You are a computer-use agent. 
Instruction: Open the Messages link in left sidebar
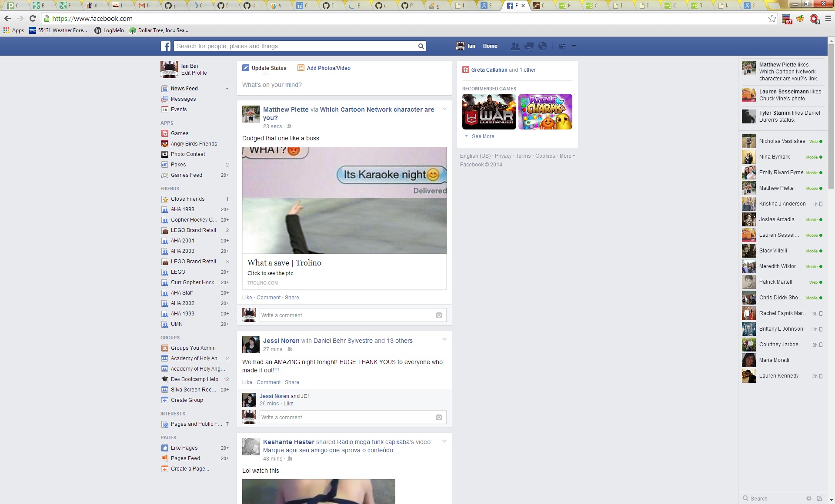click(x=183, y=99)
